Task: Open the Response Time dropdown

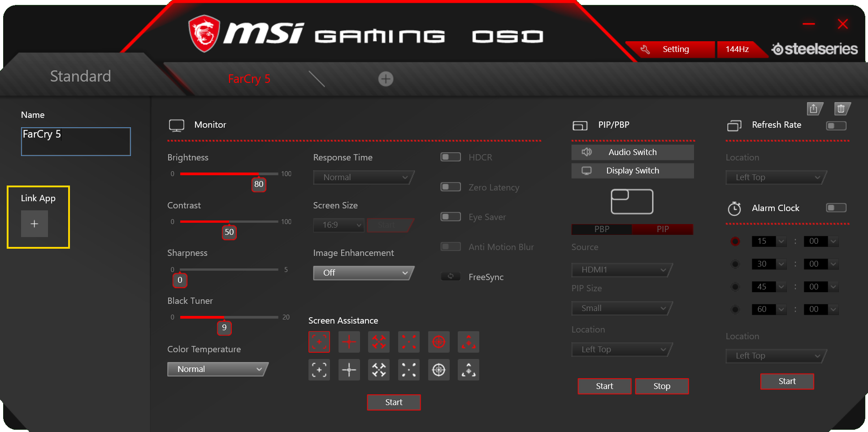Action: tap(364, 177)
